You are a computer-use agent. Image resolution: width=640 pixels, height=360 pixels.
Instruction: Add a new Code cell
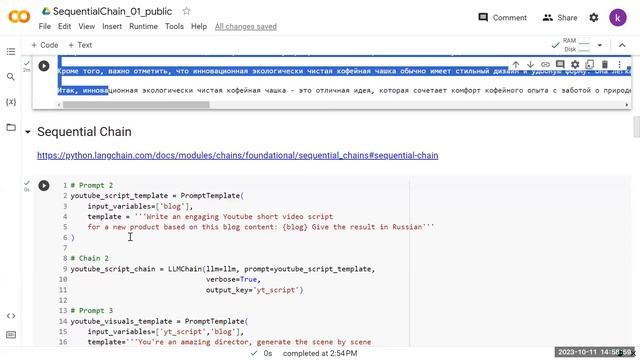pos(45,45)
